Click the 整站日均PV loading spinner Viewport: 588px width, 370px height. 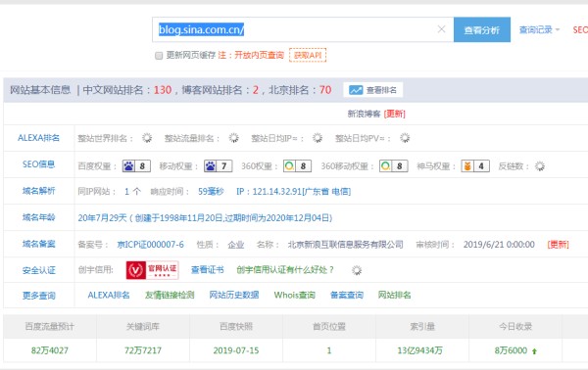pos(405,138)
